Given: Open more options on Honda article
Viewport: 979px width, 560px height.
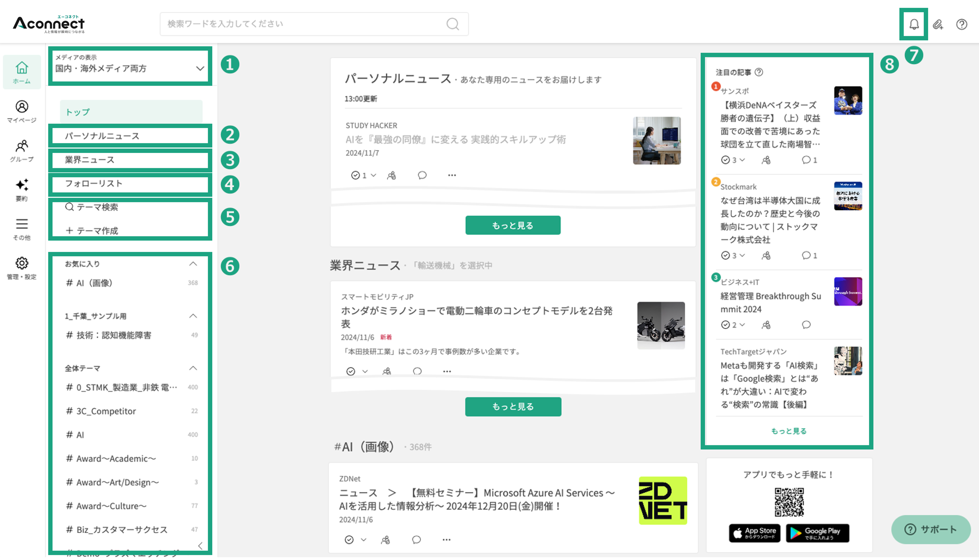Looking at the screenshot, I should (446, 371).
